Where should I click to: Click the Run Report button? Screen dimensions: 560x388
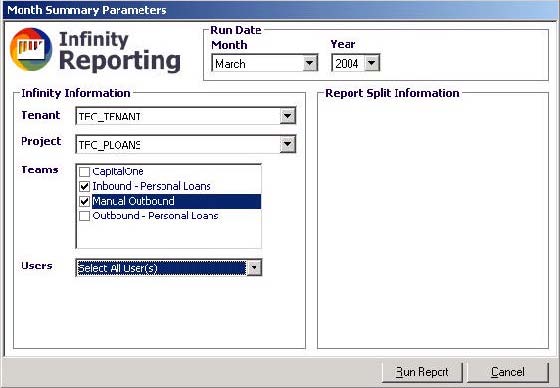coord(422,372)
